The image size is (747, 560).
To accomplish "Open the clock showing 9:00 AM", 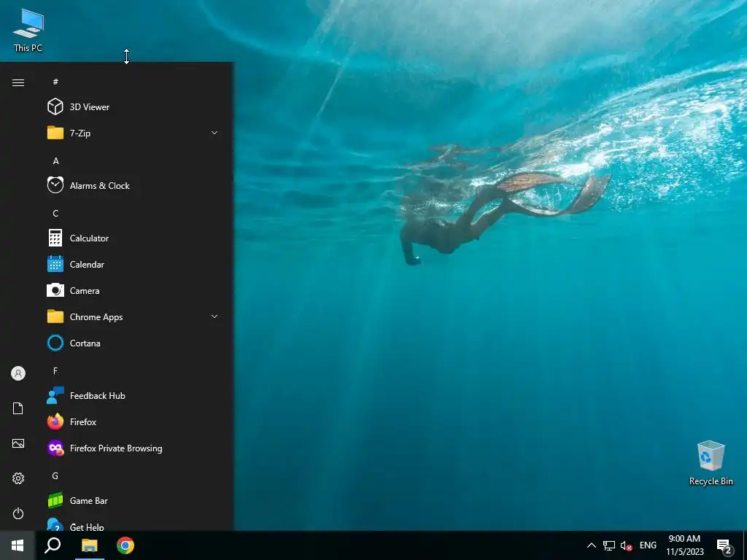I will point(684,545).
